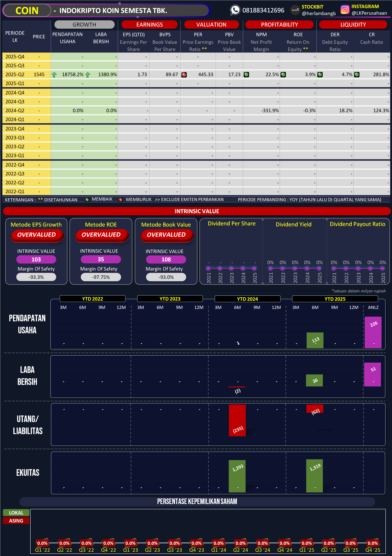Click the 2024-Q2 period row label
The image size is (392, 556).
tap(15, 111)
